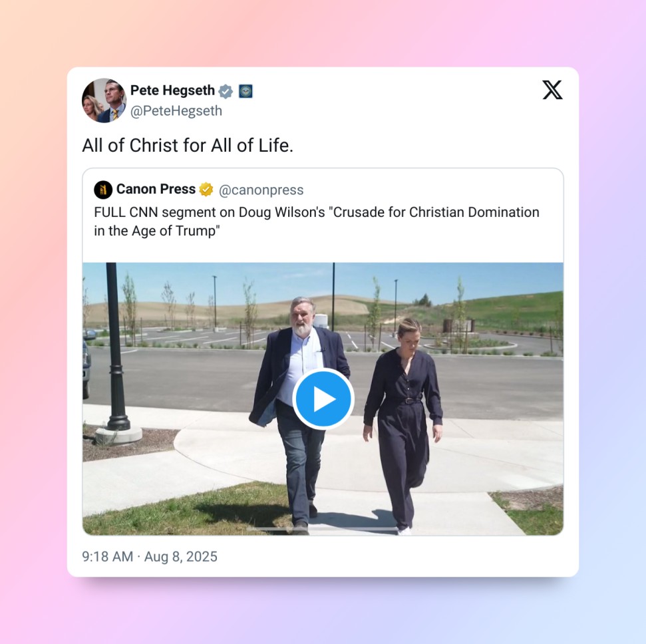Click the government affiliation badge icon

point(245,91)
